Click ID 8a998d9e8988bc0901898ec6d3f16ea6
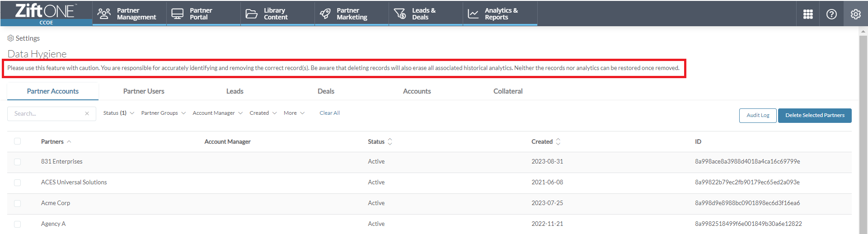This screenshot has width=868, height=234. click(x=747, y=203)
